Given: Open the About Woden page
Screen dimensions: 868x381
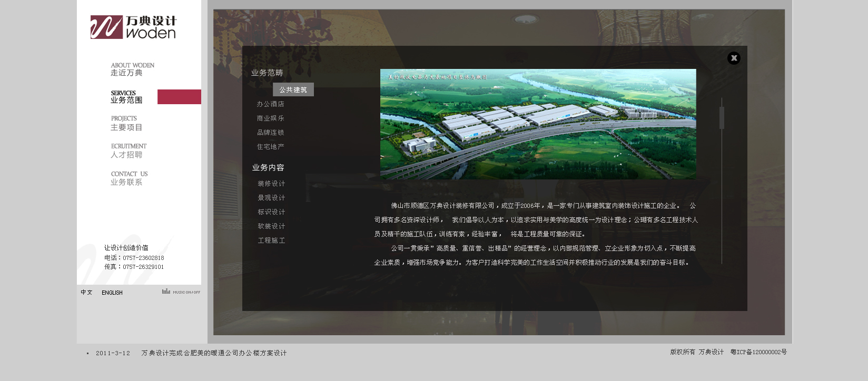Looking at the screenshot, I should click(132, 69).
